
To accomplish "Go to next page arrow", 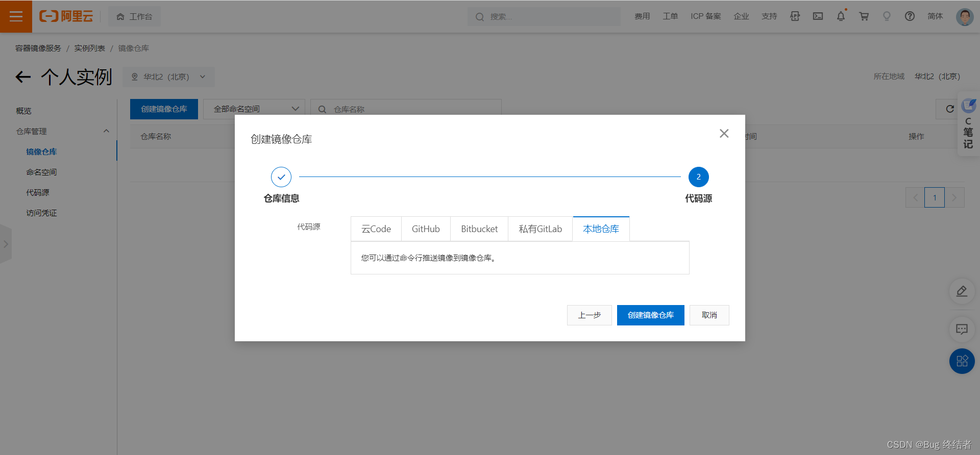I will (954, 197).
